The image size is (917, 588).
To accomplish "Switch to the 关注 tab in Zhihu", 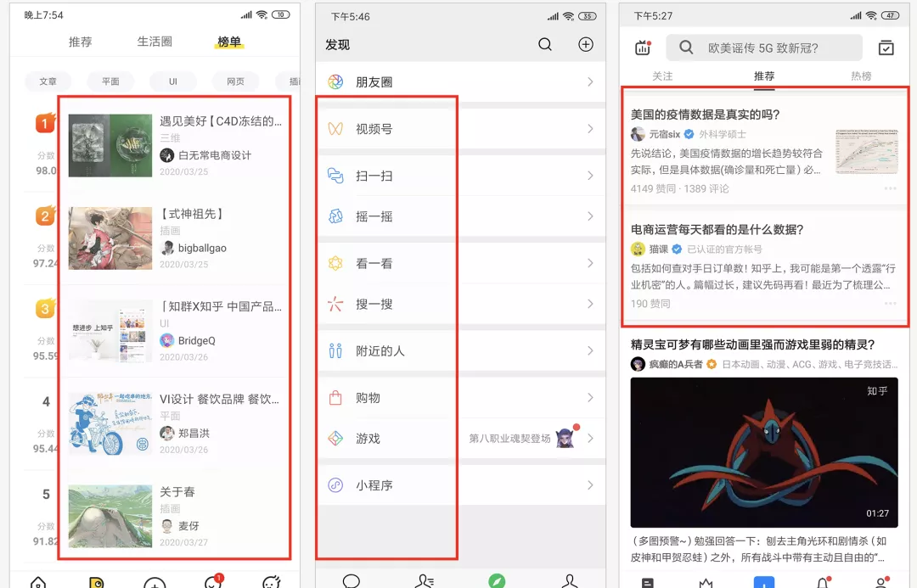I will point(662,76).
